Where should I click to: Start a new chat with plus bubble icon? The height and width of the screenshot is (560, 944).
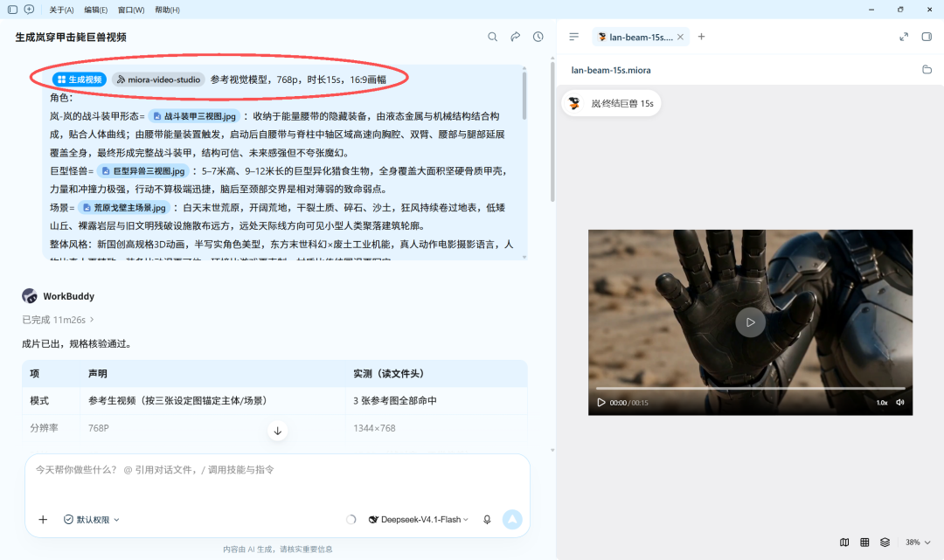(x=29, y=10)
